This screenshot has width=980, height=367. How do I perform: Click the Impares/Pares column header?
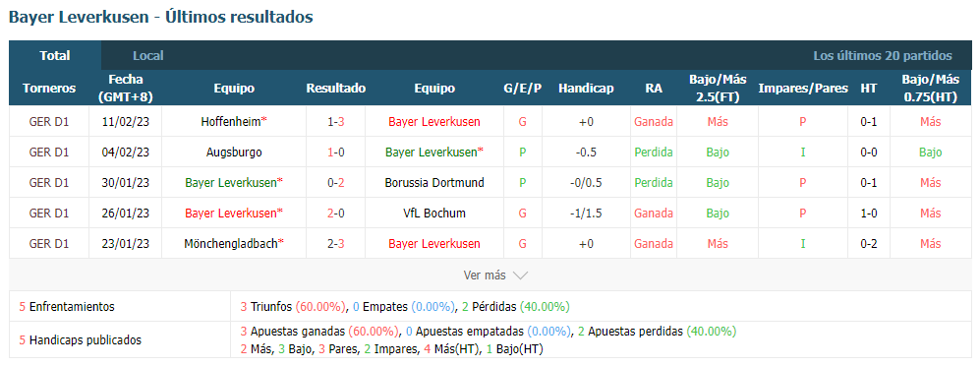[803, 89]
